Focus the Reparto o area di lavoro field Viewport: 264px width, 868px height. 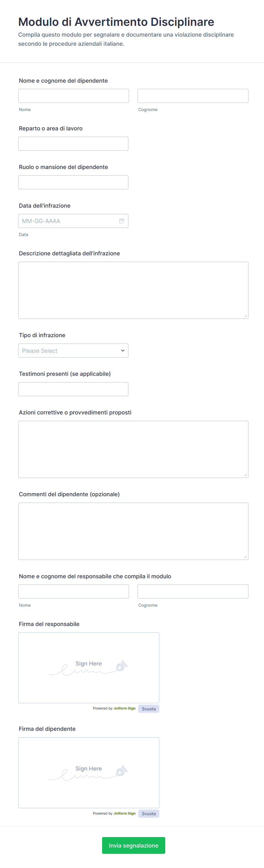73,143
